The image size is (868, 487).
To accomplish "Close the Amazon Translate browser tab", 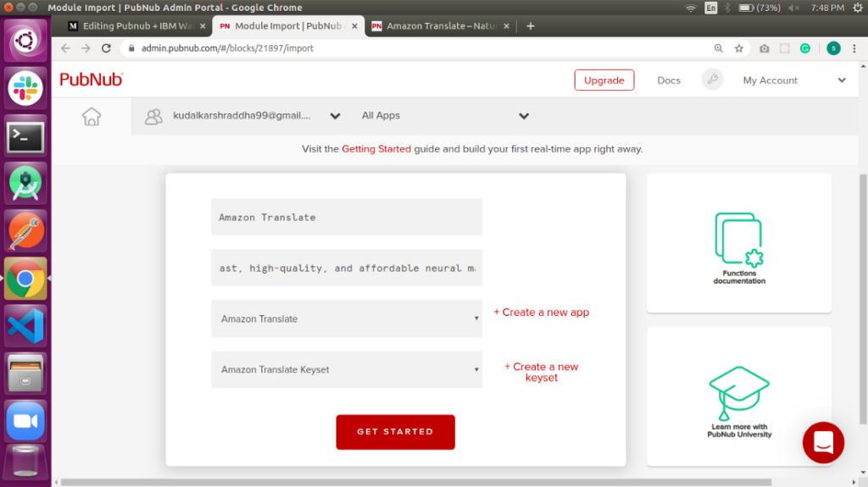I will coord(506,26).
